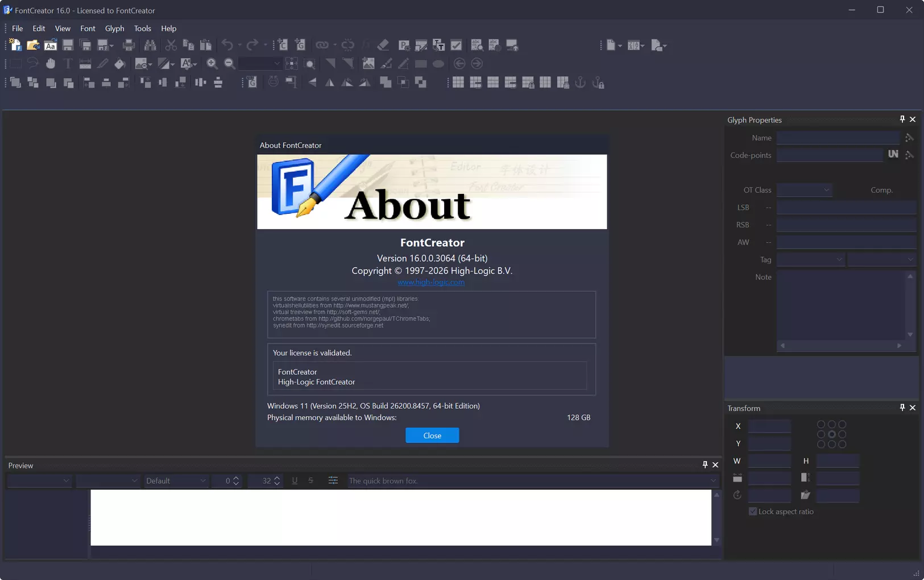This screenshot has height=580, width=924.
Task: Select the top-right transform origin radio button
Action: point(842,425)
